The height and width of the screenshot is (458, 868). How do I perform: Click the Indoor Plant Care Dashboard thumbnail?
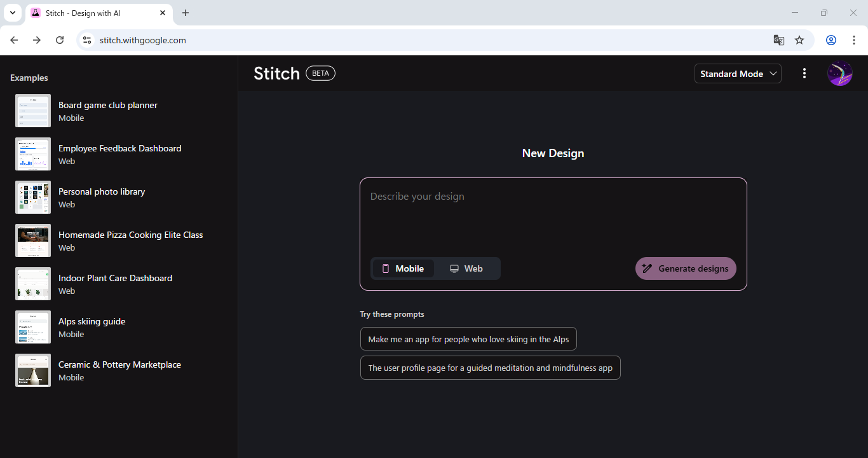pyautogui.click(x=33, y=284)
